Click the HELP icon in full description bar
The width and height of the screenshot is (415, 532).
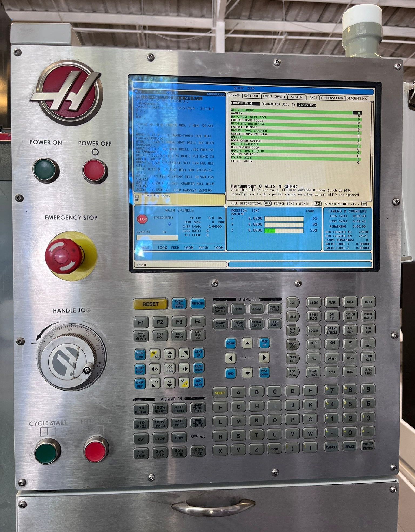tap(267, 204)
